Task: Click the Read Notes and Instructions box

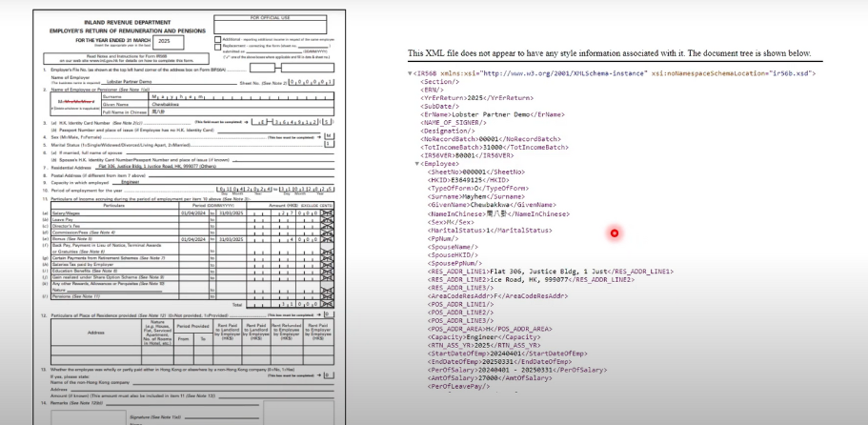Action: pyautogui.click(x=126, y=59)
